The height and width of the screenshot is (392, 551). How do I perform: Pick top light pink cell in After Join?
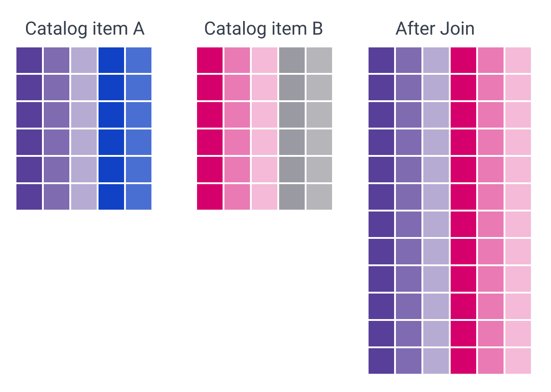tap(518, 60)
